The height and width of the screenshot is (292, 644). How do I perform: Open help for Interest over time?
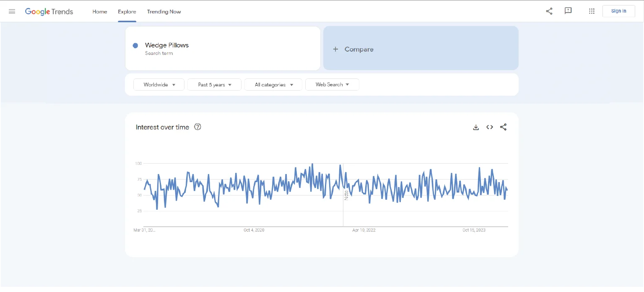pyautogui.click(x=197, y=127)
